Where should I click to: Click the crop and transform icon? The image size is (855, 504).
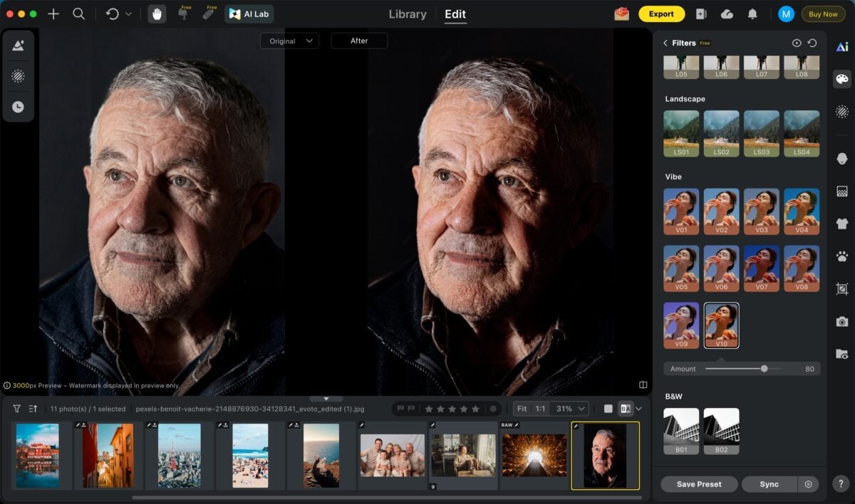[842, 289]
